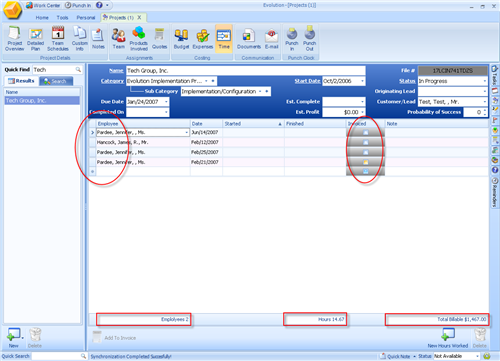
Task: Toggle Invoiced button for Hancock, James row
Action: (x=365, y=142)
